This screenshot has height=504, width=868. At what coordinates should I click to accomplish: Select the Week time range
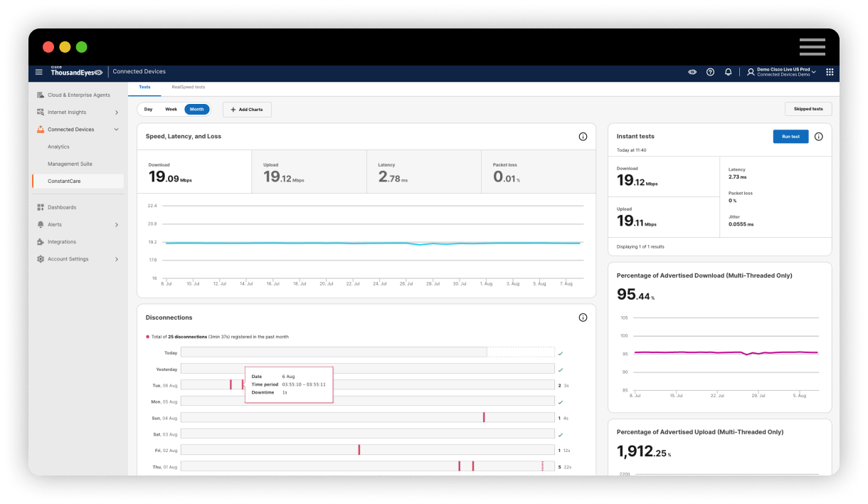click(x=171, y=110)
